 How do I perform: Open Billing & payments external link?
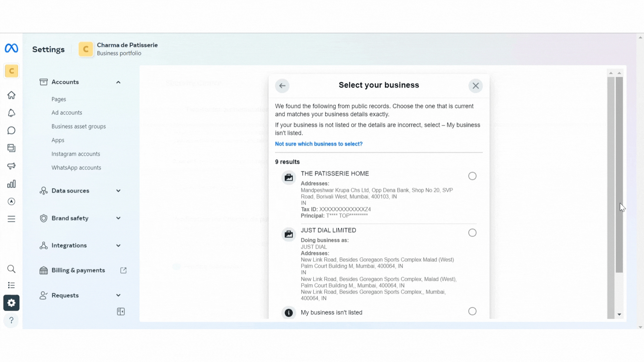click(x=123, y=270)
